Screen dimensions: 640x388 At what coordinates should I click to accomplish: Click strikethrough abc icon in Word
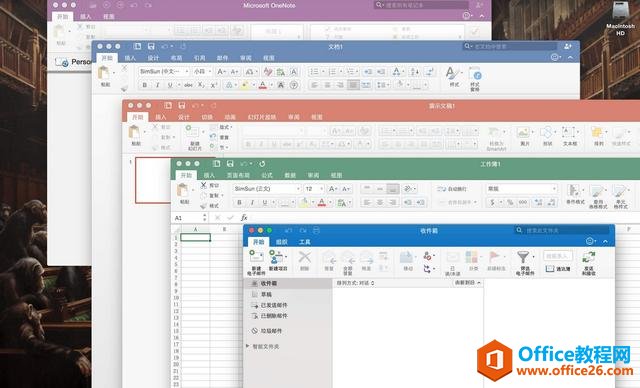(188, 85)
